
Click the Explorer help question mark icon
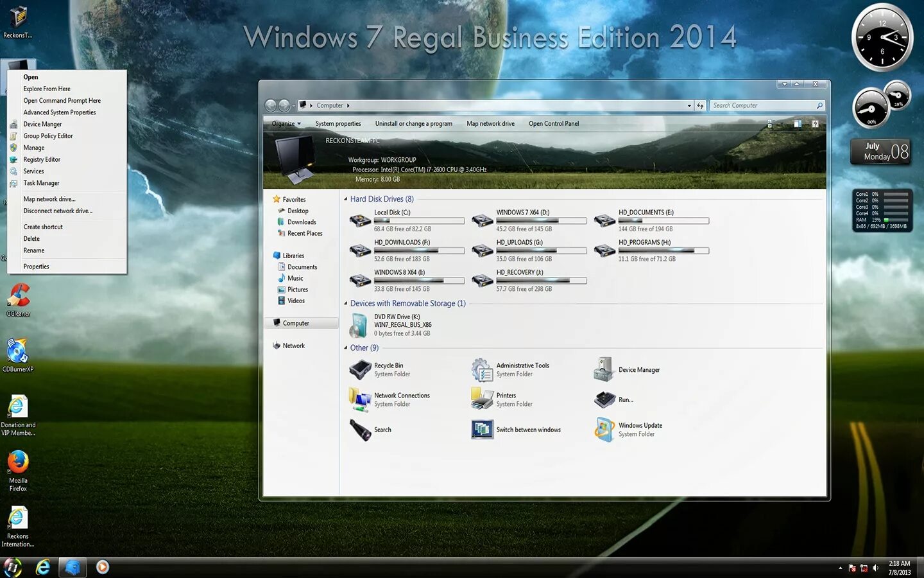click(815, 124)
